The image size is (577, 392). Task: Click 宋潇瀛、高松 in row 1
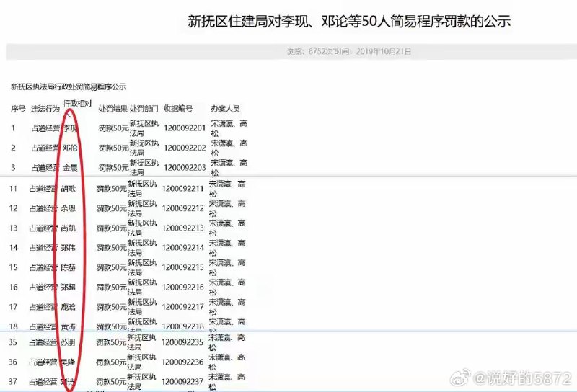tap(229, 128)
